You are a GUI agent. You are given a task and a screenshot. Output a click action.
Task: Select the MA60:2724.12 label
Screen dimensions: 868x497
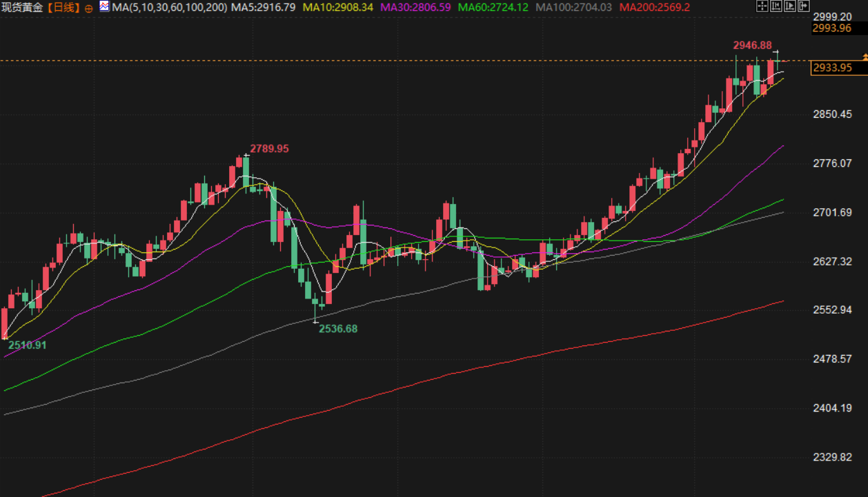click(x=493, y=8)
